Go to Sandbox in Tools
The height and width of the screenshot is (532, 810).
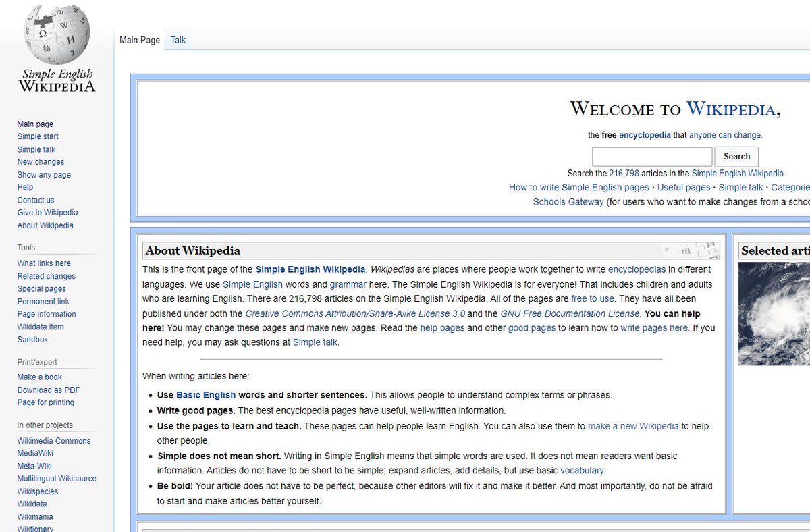pyautogui.click(x=32, y=340)
